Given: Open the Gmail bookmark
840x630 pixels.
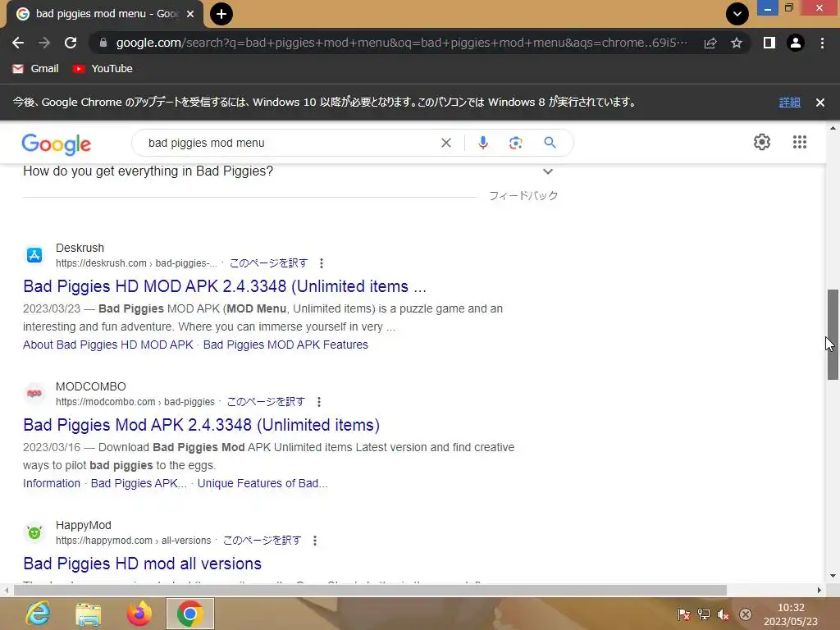Looking at the screenshot, I should coord(35,69).
